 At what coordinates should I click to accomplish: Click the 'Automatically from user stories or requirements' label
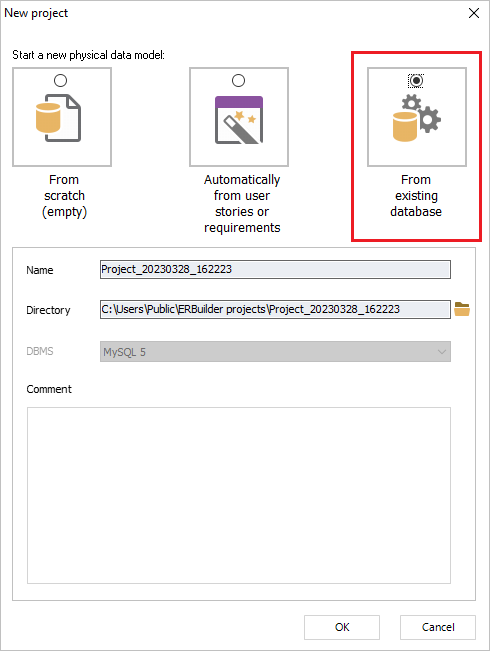click(x=242, y=204)
